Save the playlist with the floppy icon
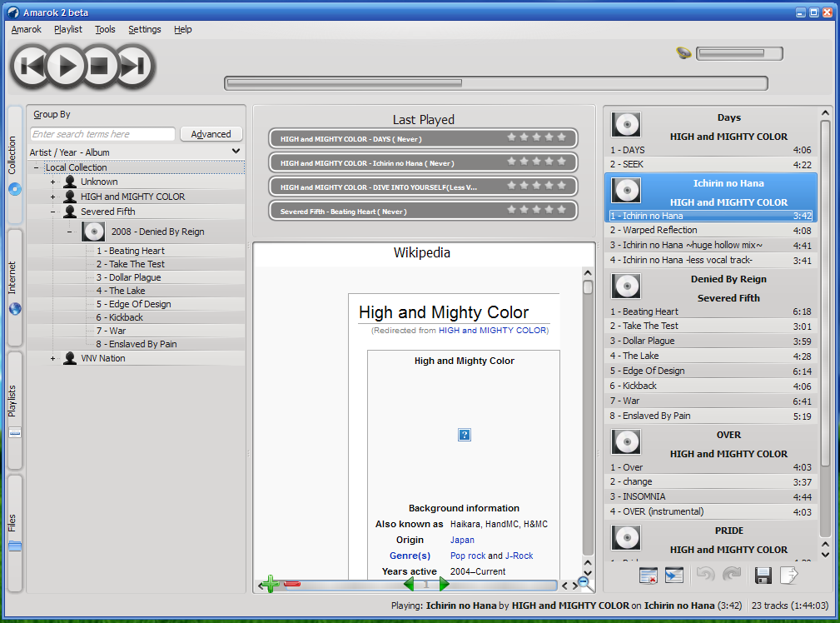The image size is (840, 623). [x=763, y=576]
